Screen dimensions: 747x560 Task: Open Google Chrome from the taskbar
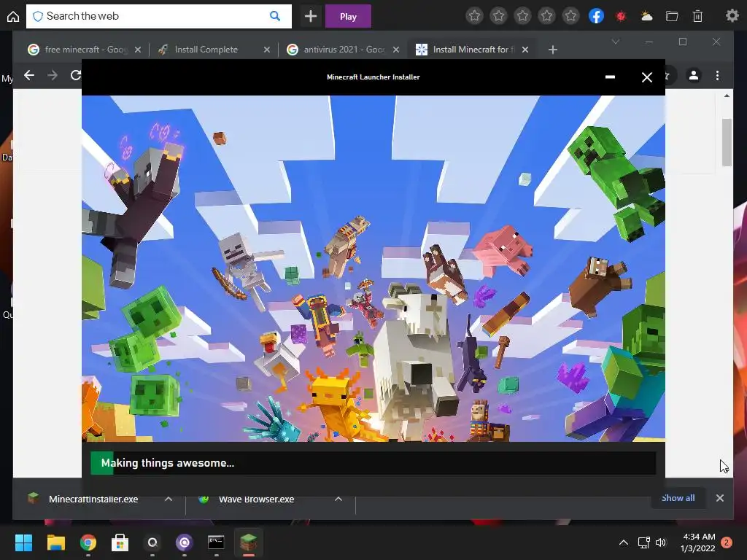[x=88, y=542]
